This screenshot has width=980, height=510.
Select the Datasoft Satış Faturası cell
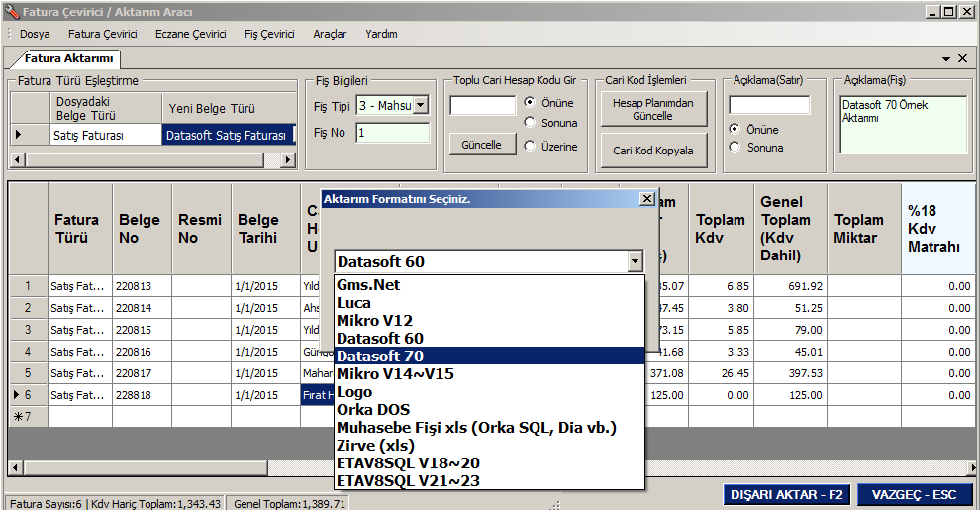coord(228,135)
